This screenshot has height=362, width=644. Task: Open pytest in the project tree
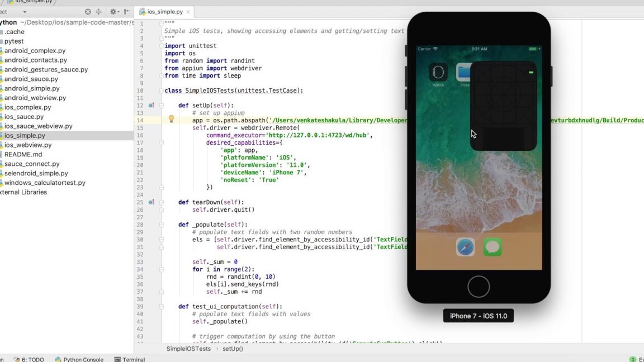click(x=13, y=41)
